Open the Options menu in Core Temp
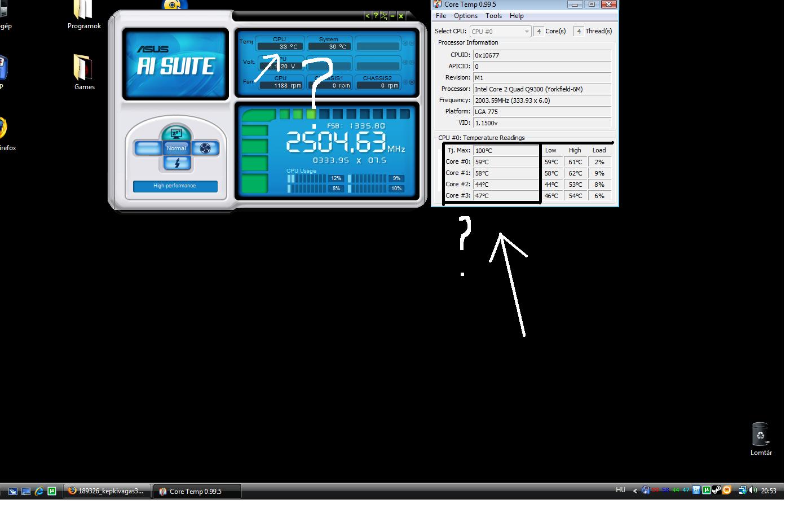Viewport: 812px width, 508px height. pos(466,16)
